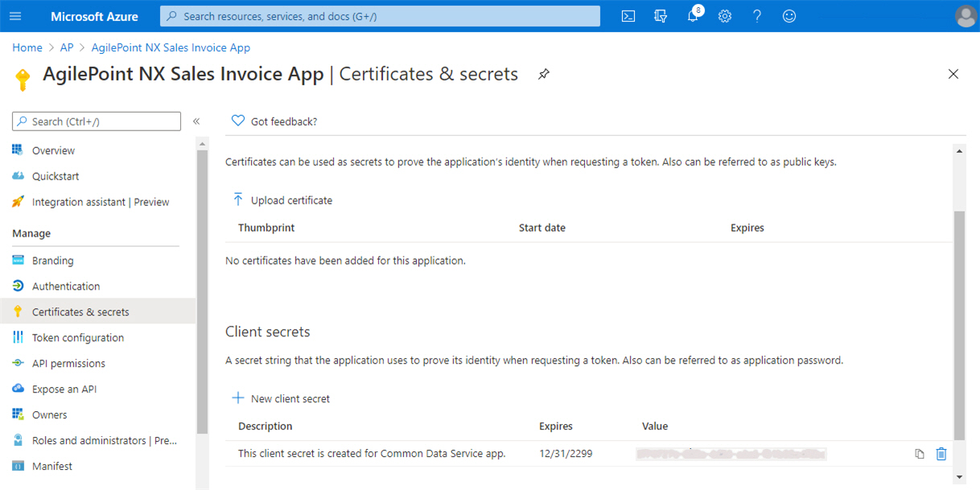Image resolution: width=980 pixels, height=490 pixels.
Task: Click the Manifest icon in sidebar
Action: coord(18,466)
